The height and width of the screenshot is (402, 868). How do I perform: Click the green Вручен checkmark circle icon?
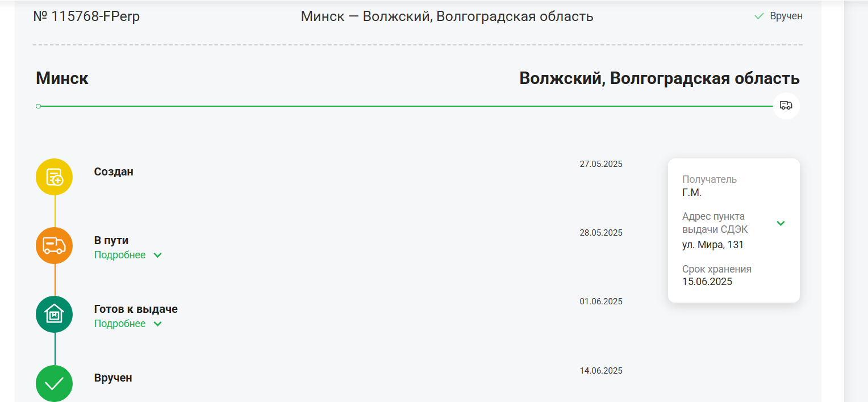tap(54, 383)
